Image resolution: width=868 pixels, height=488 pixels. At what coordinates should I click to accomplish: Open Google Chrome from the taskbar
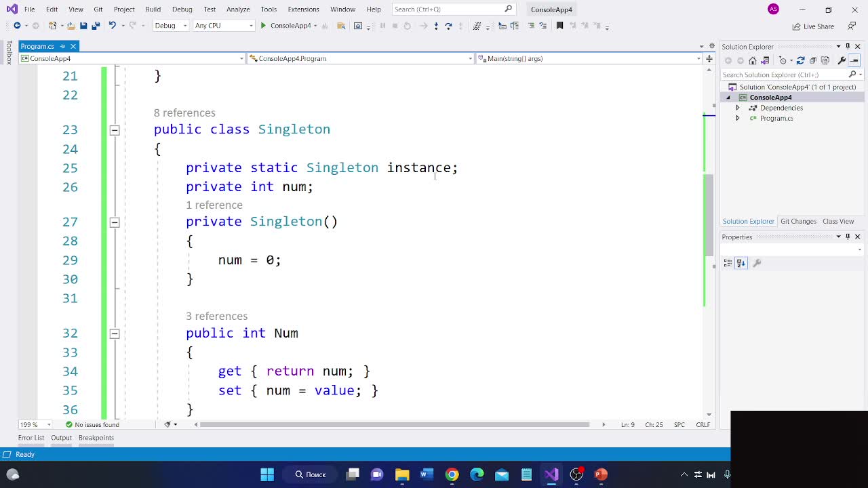tap(452, 474)
